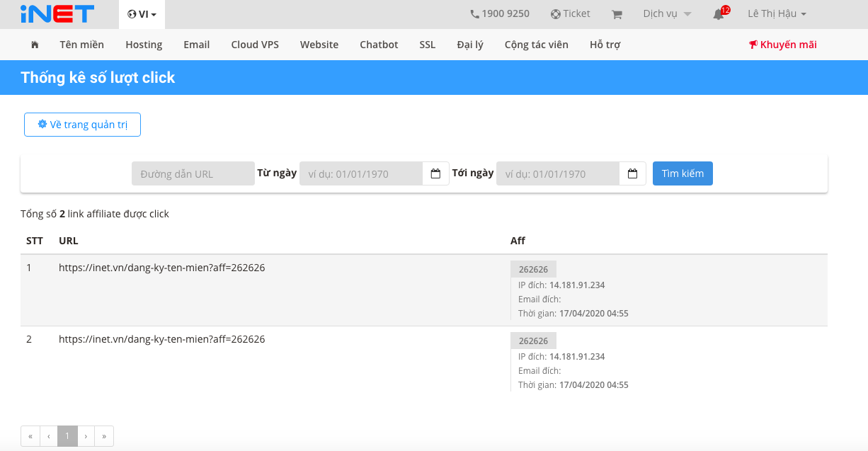This screenshot has height=451, width=868.
Task: Go to the previous page (‹)
Action: [49, 436]
